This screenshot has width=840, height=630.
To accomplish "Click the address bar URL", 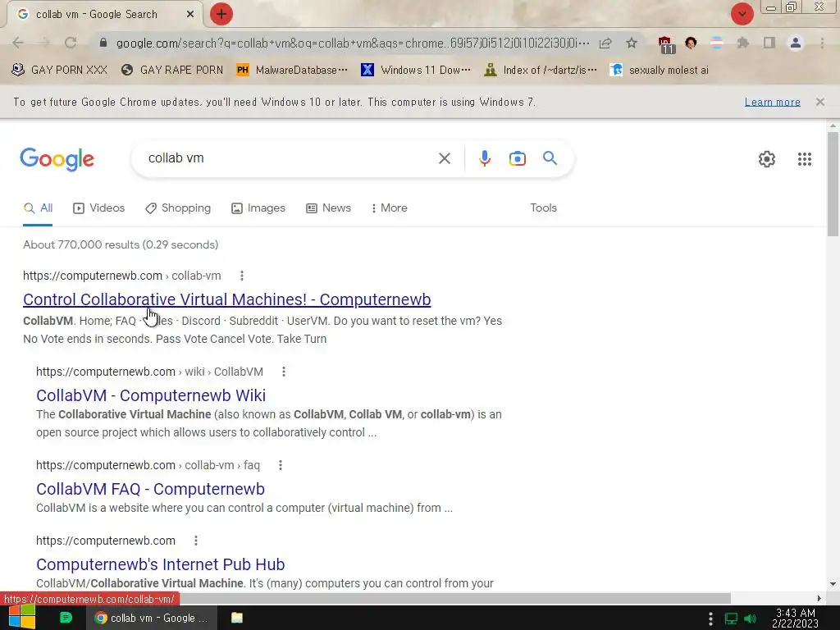I will click(353, 43).
